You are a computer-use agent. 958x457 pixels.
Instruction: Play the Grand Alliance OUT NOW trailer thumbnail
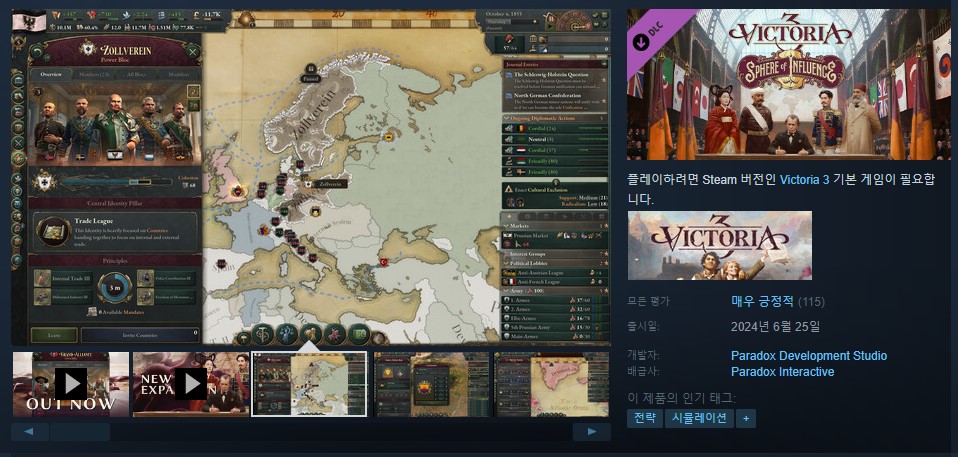(71, 384)
